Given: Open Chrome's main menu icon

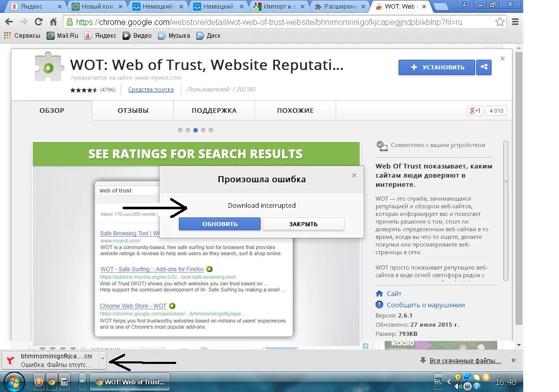Looking at the screenshot, I should (x=515, y=22).
